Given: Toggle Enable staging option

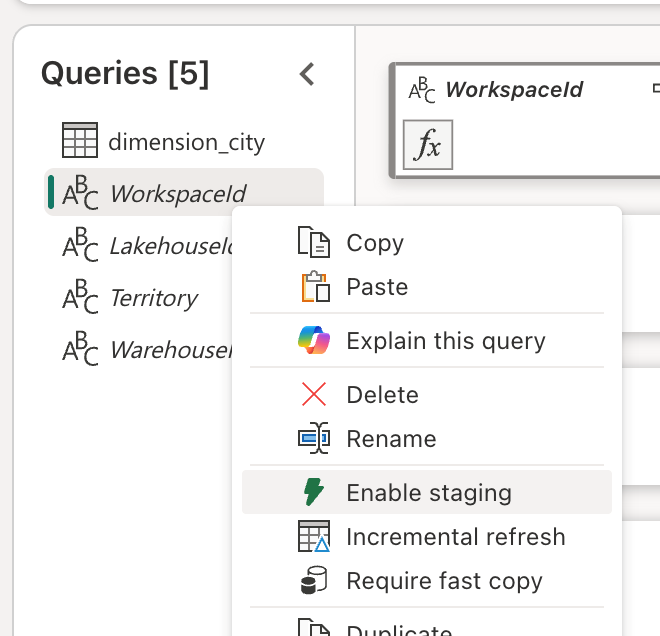Looking at the screenshot, I should pyautogui.click(x=427, y=492).
